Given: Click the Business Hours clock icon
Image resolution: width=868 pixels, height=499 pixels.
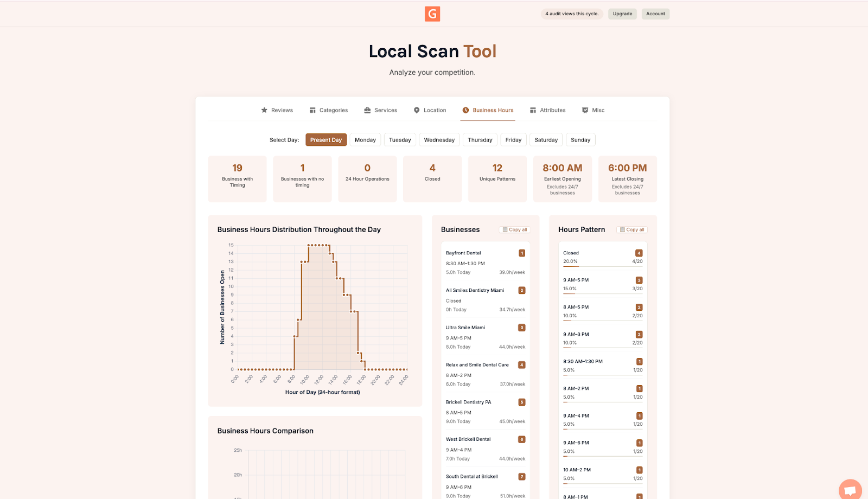Looking at the screenshot, I should point(465,110).
